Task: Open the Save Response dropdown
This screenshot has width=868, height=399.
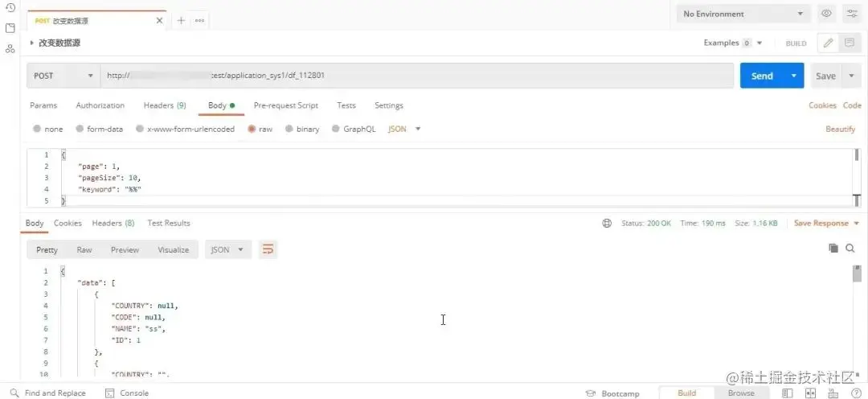Action: (x=826, y=224)
